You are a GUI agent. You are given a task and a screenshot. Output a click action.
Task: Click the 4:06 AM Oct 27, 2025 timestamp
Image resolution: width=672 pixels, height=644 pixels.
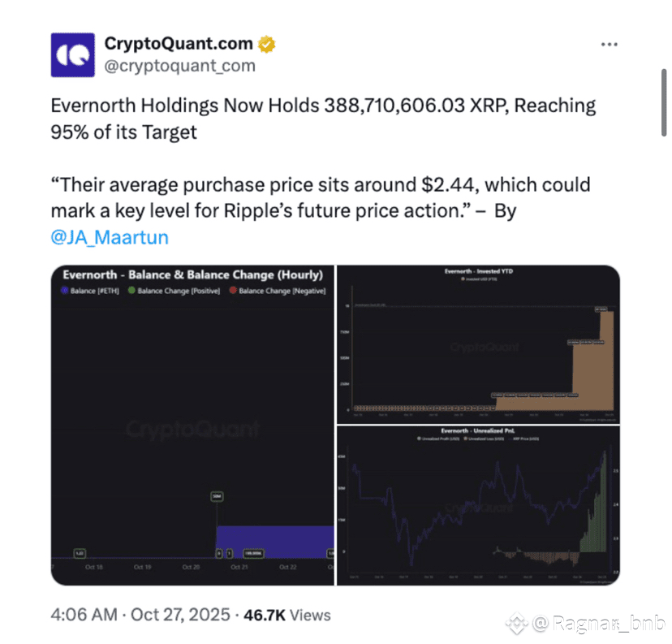point(140,615)
